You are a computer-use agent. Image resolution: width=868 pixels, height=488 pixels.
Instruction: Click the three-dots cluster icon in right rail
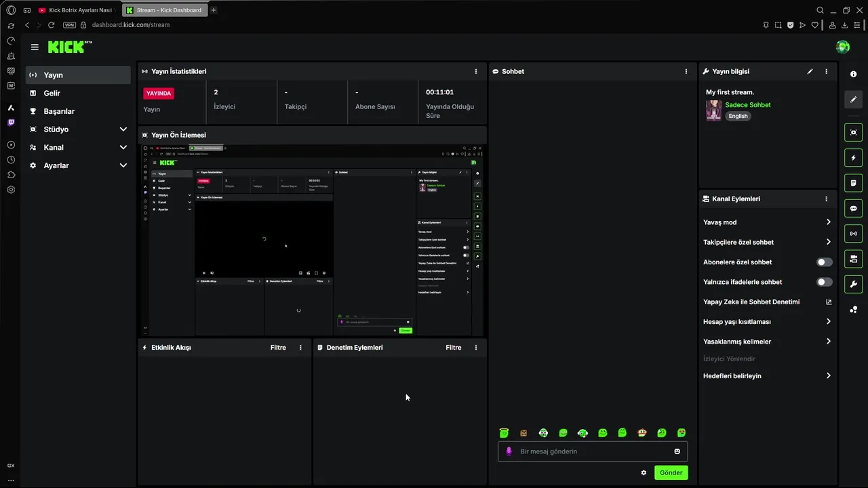click(x=853, y=310)
